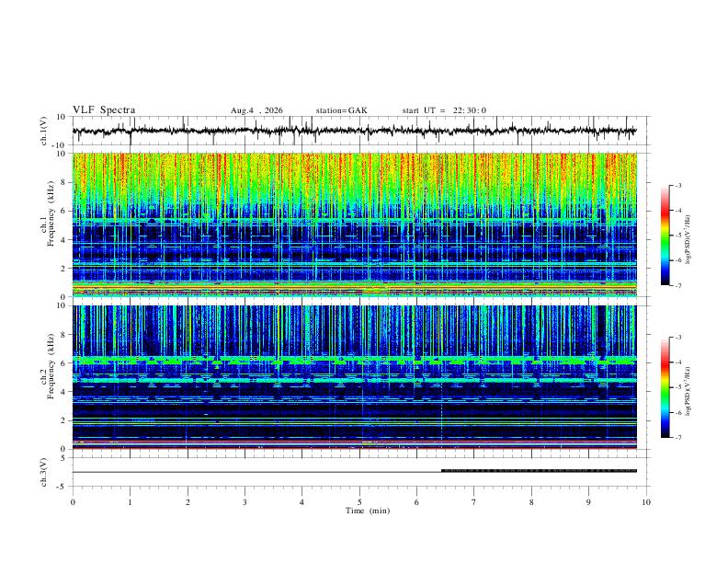The width and height of the screenshot is (728, 563).
Task: Click the -7 tick on ch.2 colorbar
Action: [x=677, y=438]
